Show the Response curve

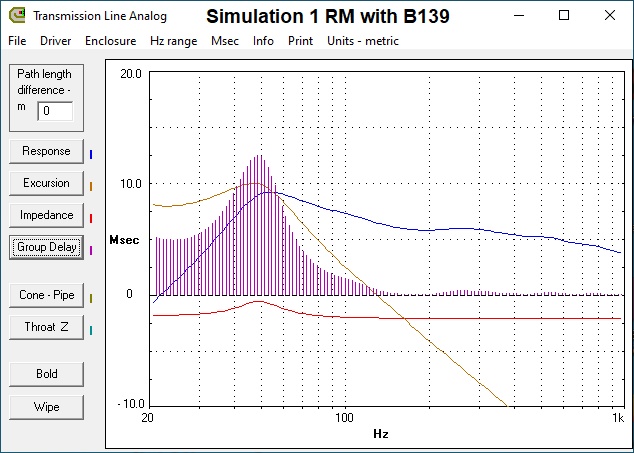tap(46, 151)
